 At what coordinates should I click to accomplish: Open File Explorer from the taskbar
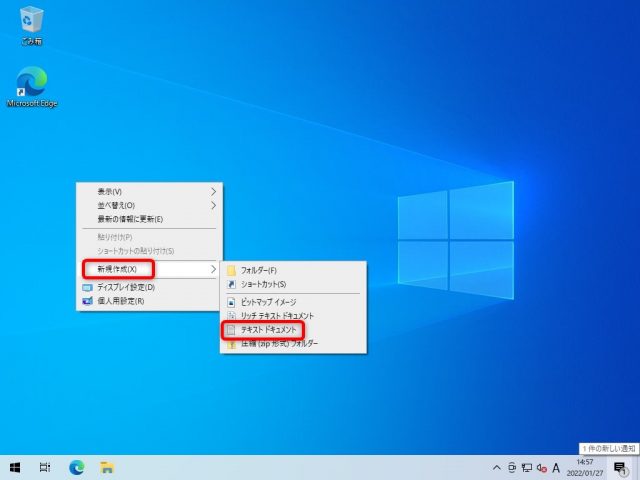(106, 467)
